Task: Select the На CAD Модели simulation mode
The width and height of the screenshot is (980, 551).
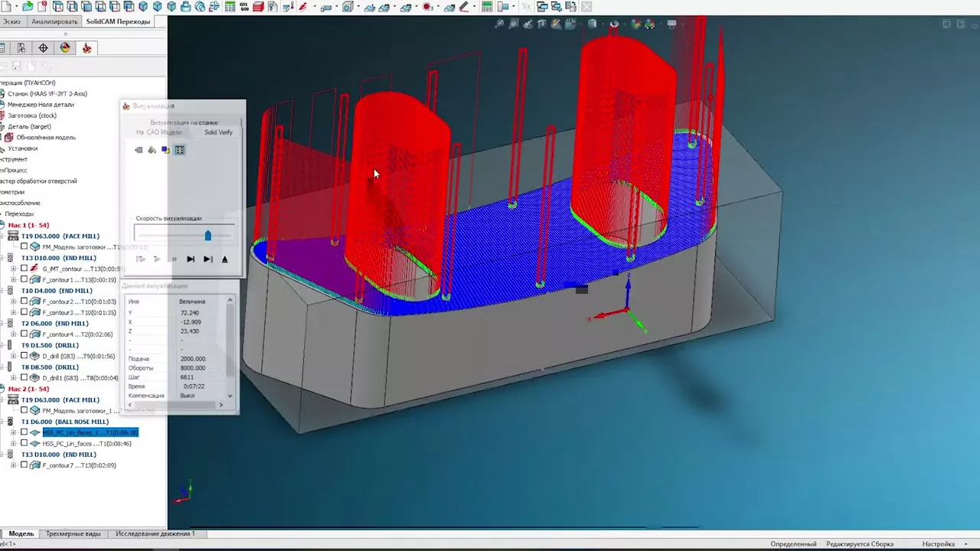Action: [x=158, y=132]
